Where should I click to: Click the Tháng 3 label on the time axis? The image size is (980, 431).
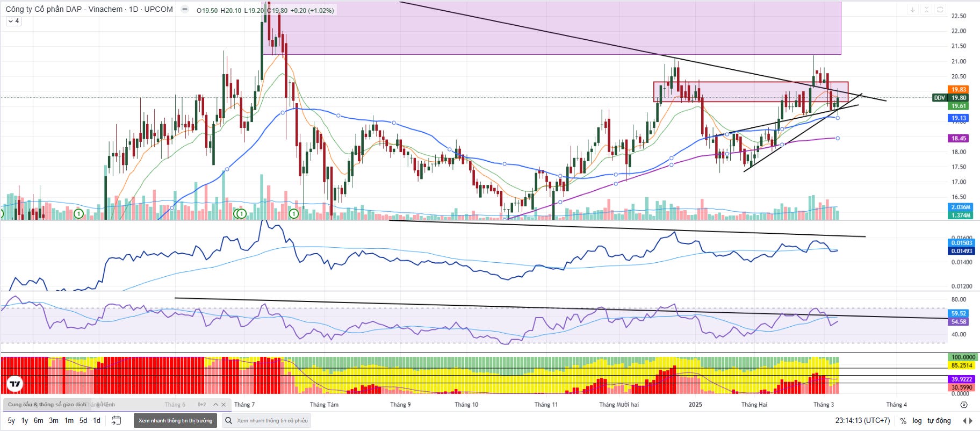pos(824,405)
